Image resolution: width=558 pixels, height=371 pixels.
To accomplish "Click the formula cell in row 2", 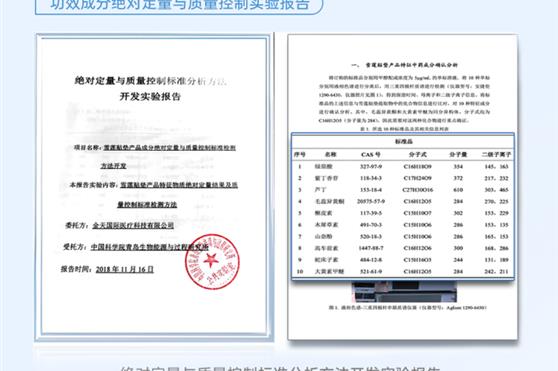I will [x=418, y=178].
